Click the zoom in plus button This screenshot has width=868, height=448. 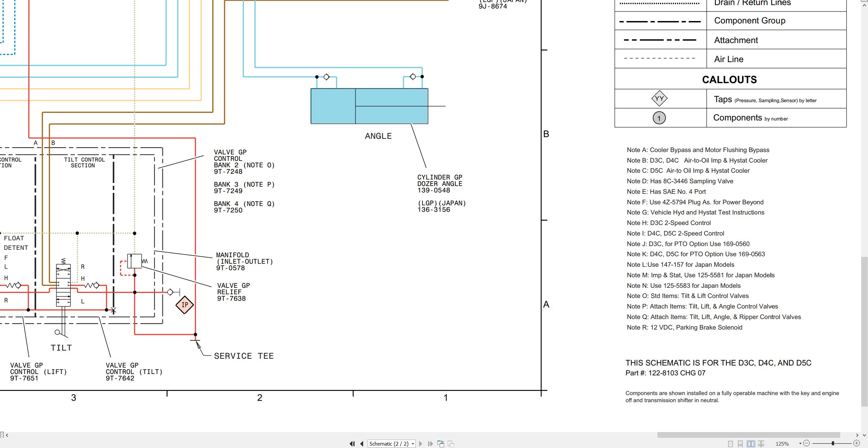tap(856, 443)
